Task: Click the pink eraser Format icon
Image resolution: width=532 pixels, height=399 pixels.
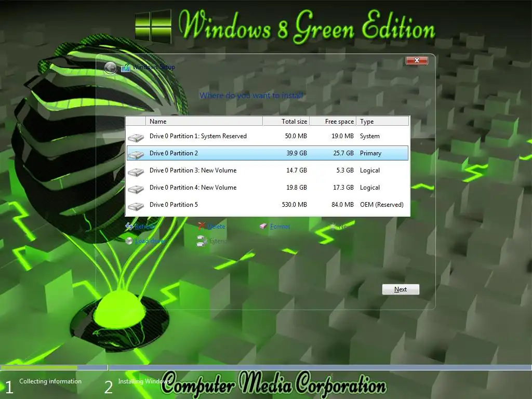Action: tap(263, 227)
